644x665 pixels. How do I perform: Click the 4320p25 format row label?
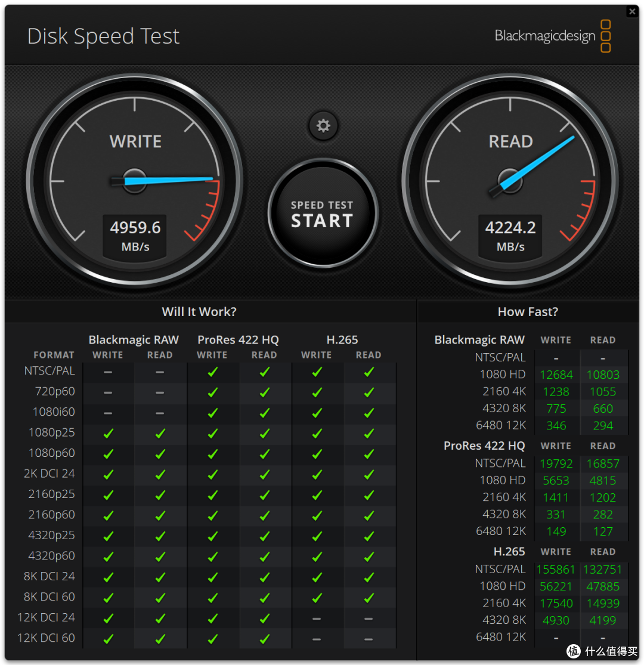[x=51, y=535]
